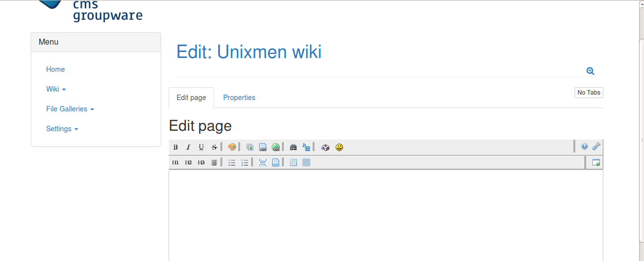This screenshot has height=261, width=644.
Task: Click the 'Menu' panel heading
Action: coord(49,42)
